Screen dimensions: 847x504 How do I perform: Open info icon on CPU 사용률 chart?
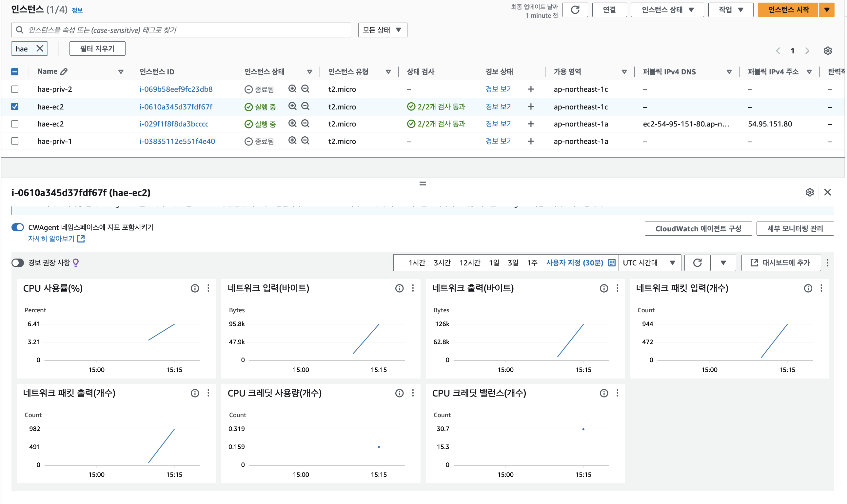[195, 288]
